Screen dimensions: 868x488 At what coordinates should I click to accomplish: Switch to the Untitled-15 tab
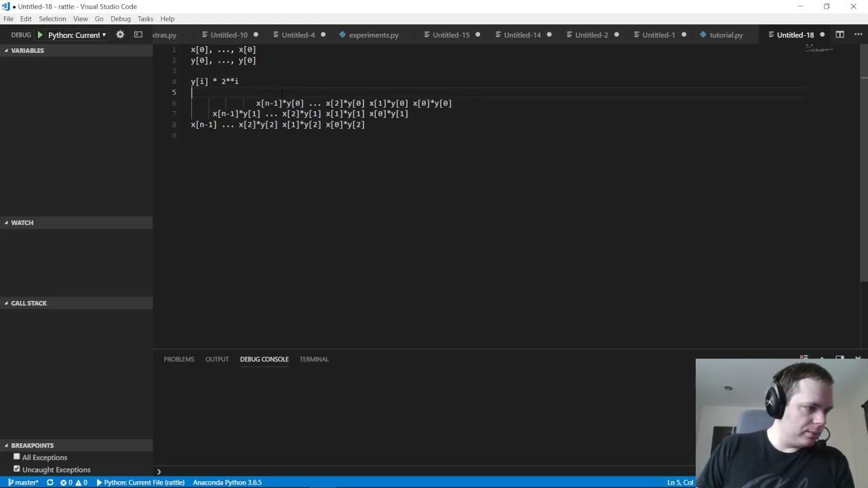coord(451,35)
